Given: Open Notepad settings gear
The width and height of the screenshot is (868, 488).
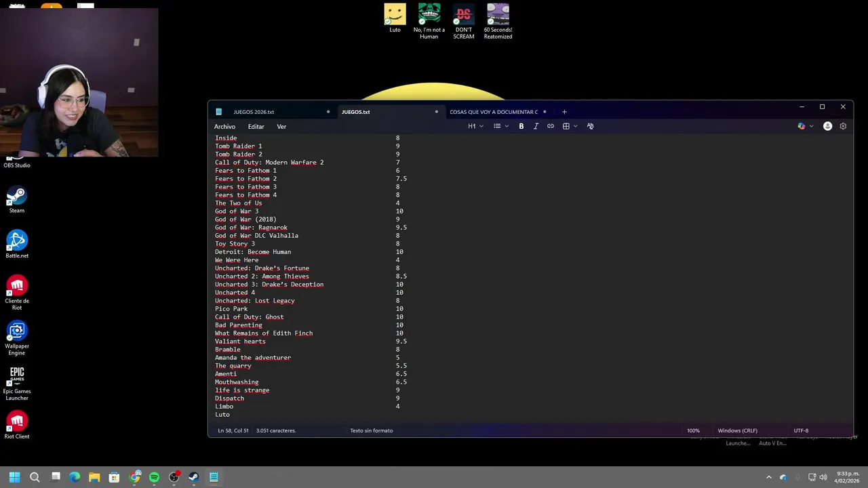Looking at the screenshot, I should 843,126.
